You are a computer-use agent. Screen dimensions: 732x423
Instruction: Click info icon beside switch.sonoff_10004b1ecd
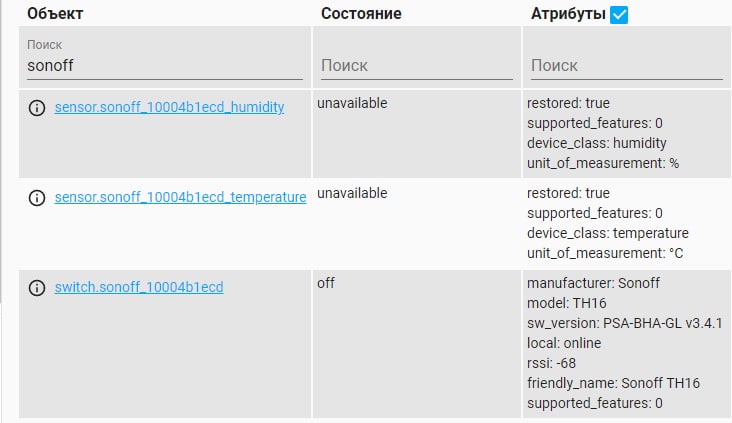coord(37,288)
